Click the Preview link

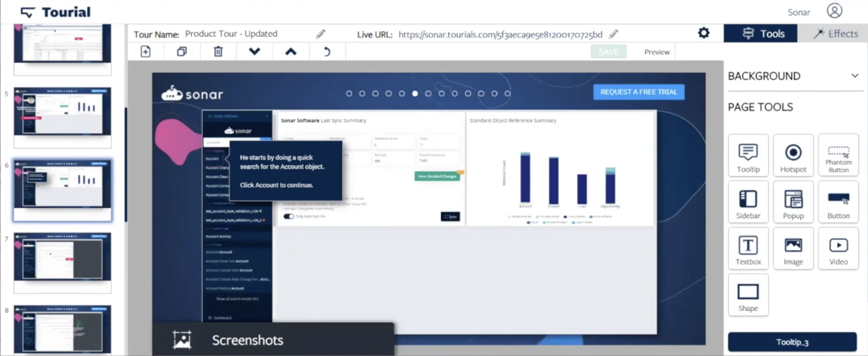[x=657, y=52]
